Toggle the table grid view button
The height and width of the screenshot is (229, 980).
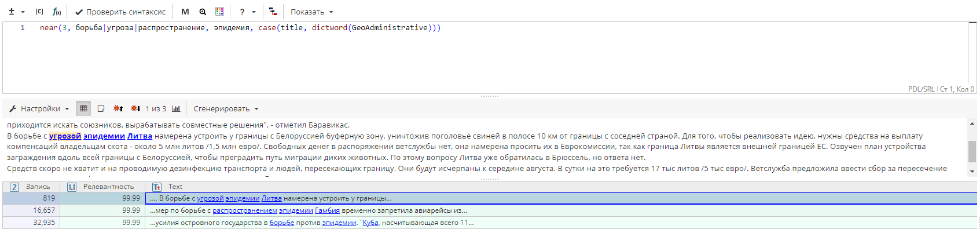point(83,108)
